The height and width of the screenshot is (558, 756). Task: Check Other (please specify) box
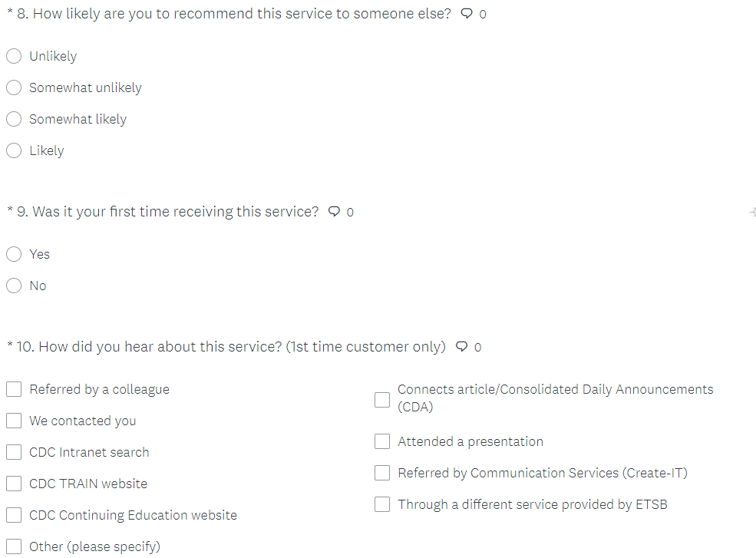pyautogui.click(x=14, y=546)
